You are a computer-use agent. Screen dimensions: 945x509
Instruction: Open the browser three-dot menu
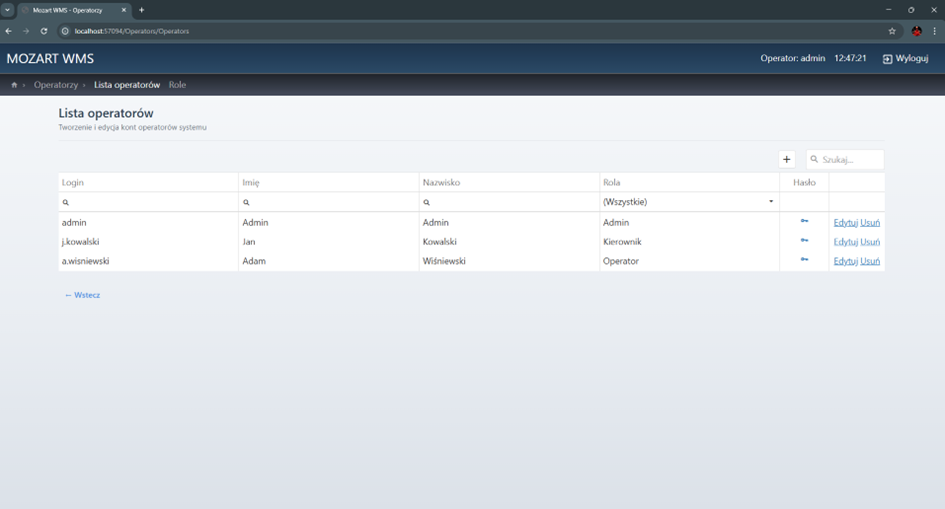[935, 31]
